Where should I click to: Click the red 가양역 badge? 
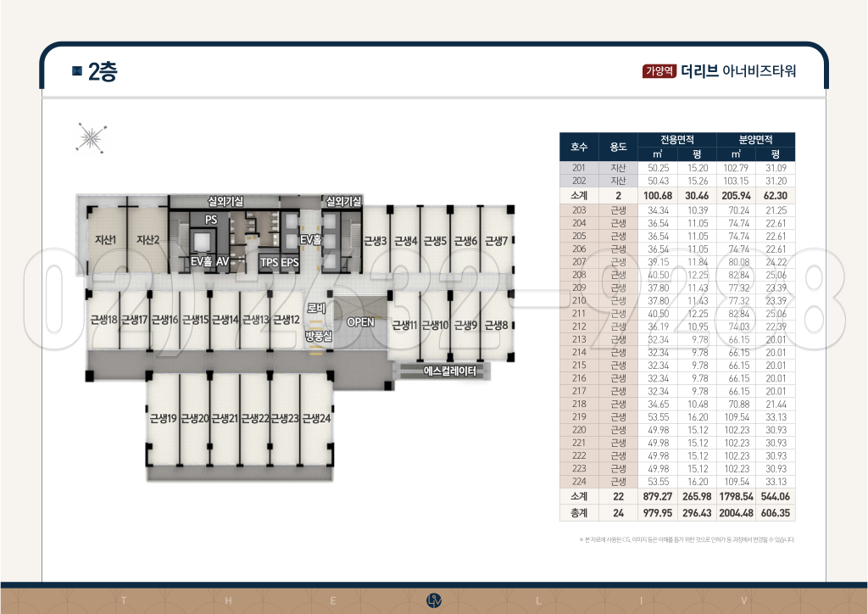[659, 71]
